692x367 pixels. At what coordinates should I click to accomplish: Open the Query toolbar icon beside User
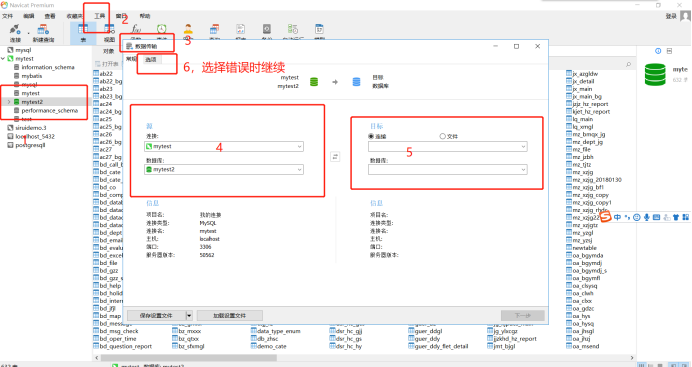tap(214, 29)
